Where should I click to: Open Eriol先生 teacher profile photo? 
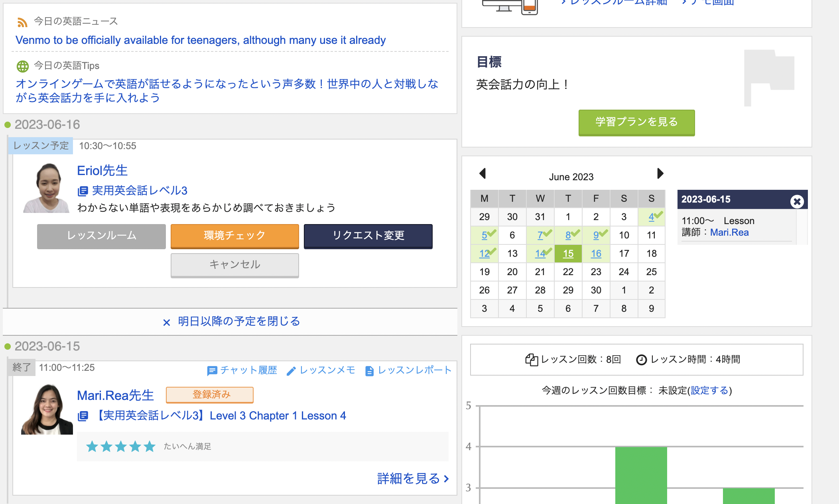pos(47,188)
